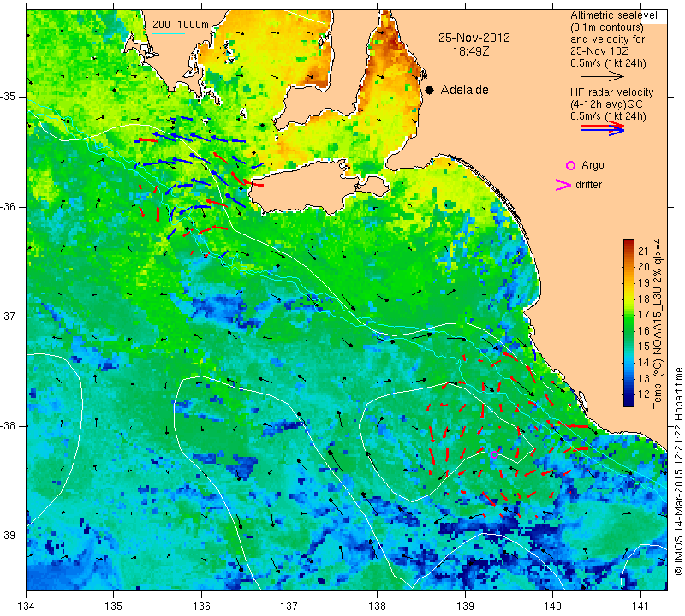Click the -37 latitude axis label
685x616 pixels.
[x=9, y=316]
